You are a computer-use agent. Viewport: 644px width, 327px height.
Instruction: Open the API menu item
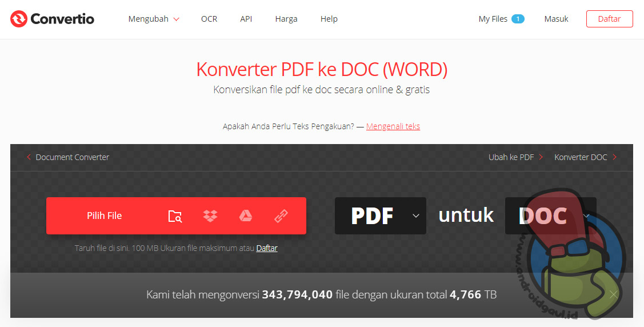click(246, 19)
